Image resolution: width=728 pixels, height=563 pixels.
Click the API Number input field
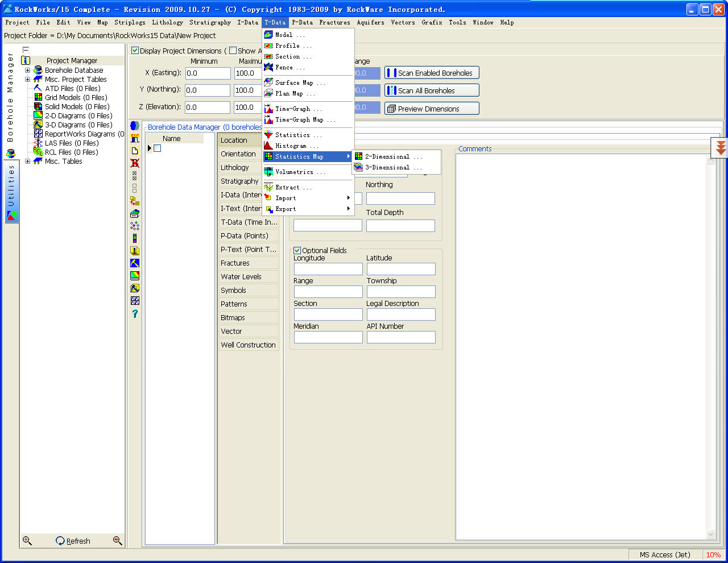pyautogui.click(x=401, y=337)
